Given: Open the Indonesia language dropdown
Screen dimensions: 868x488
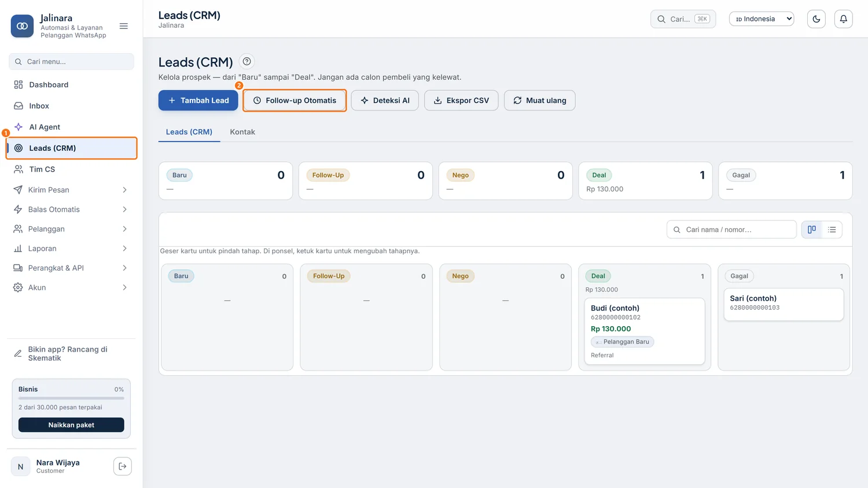Looking at the screenshot, I should click(762, 19).
